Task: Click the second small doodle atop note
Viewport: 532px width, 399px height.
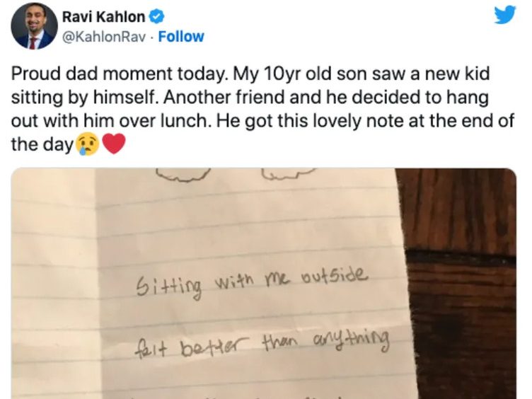Action: tap(289, 173)
